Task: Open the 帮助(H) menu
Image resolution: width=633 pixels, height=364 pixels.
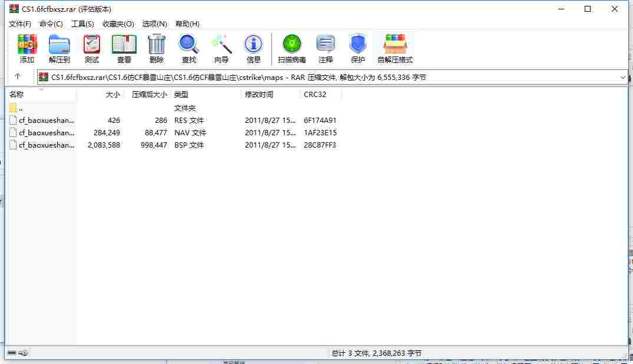Action: 187,24
